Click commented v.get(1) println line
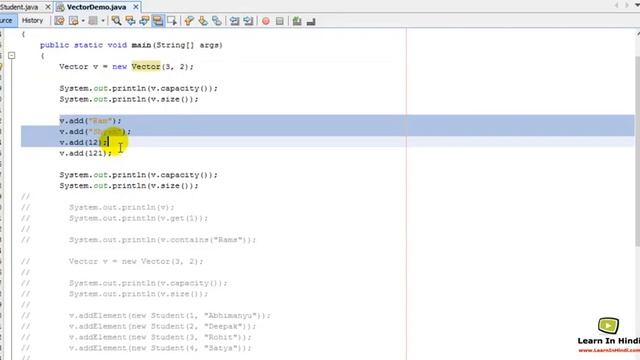Screen dimensions: 640x360 coord(138,218)
